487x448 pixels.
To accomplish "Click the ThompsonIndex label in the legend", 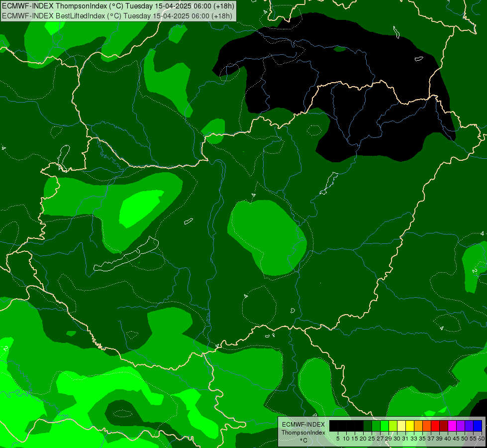I will (303, 433).
